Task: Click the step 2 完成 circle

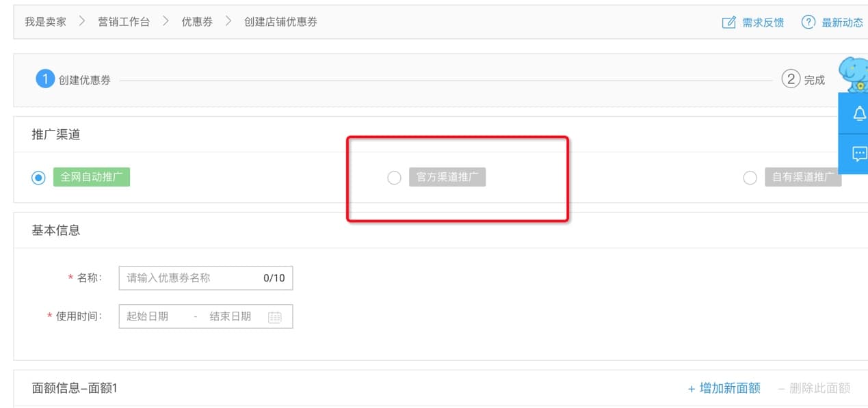Action: pos(791,79)
